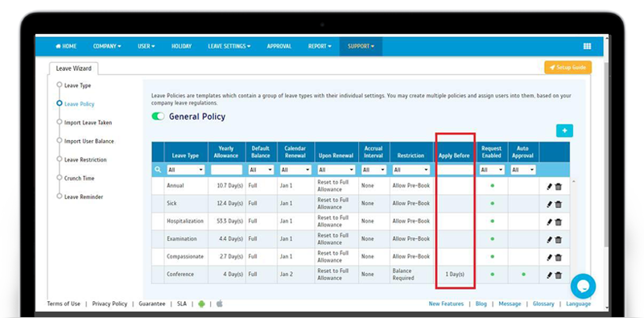Open the USER menu

tap(147, 47)
